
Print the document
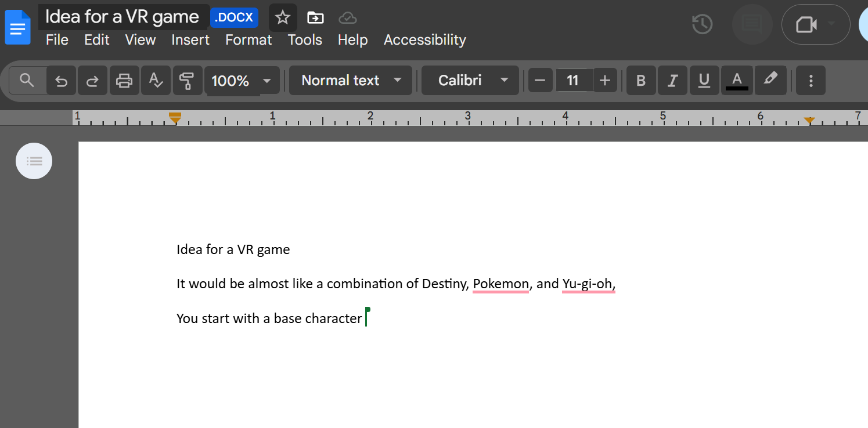coord(124,81)
